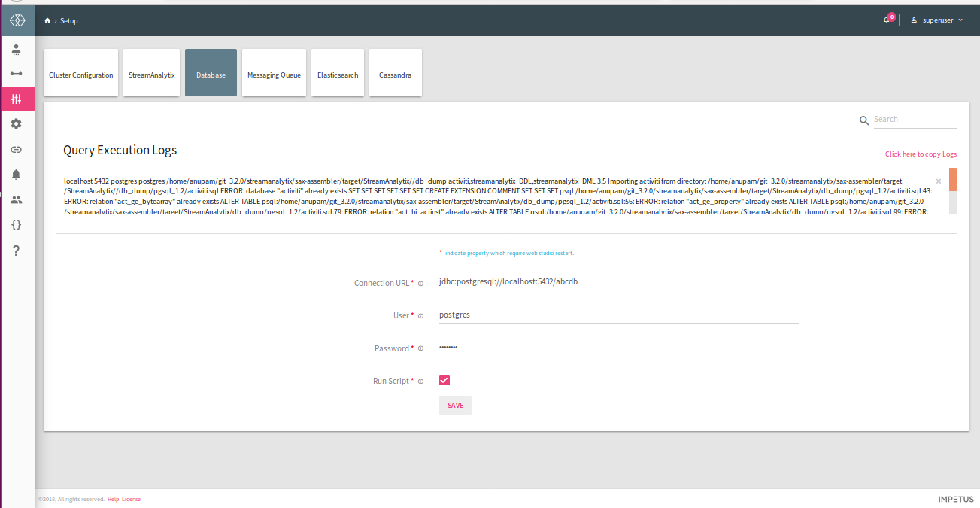Click the IMPETUS logo in the footer

pyautogui.click(x=956, y=499)
